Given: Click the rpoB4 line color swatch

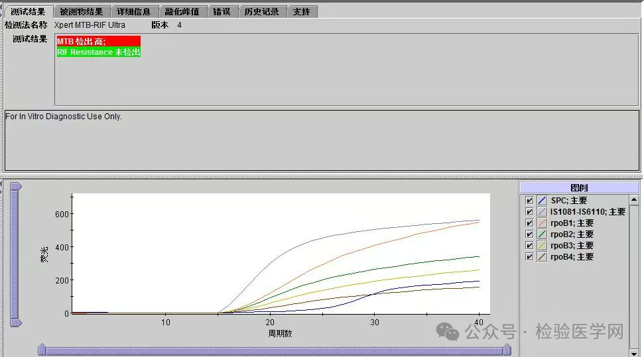Looking at the screenshot, I should tap(542, 257).
